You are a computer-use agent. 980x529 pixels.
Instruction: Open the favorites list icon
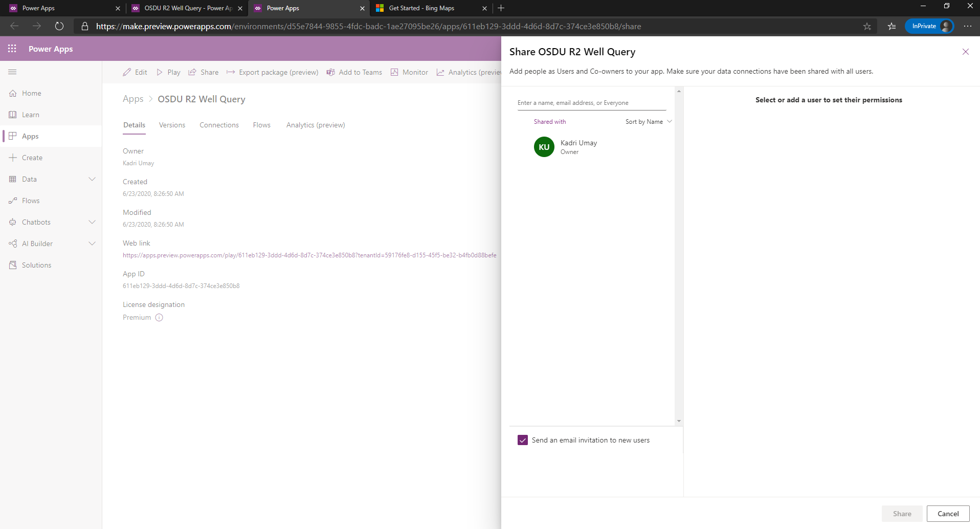[892, 26]
